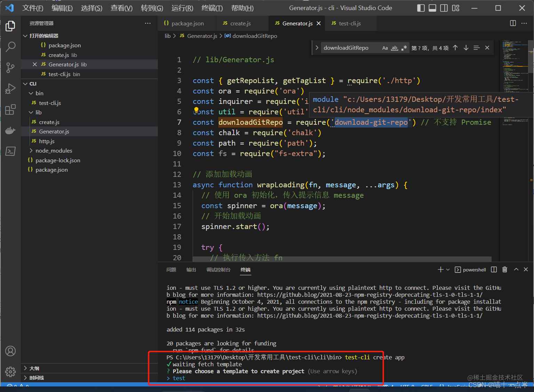Image resolution: width=534 pixels, height=392 pixels.
Task: Select create.js lib in open editors list
Action: coord(63,55)
